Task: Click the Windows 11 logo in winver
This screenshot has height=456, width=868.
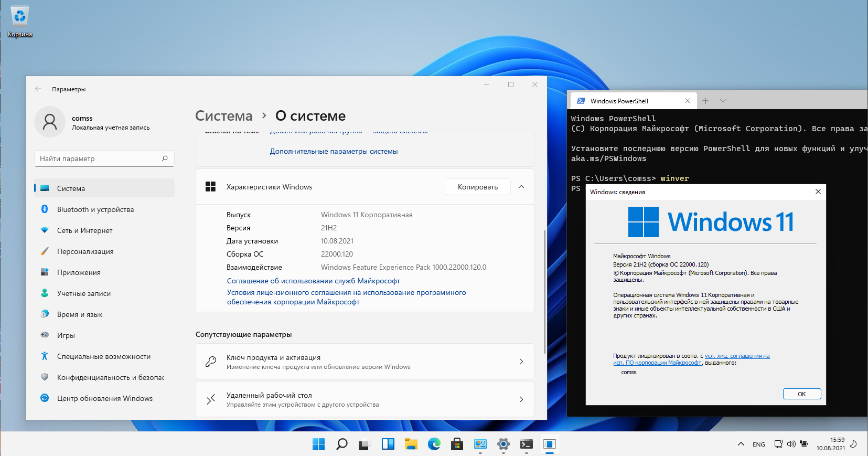Action: click(711, 222)
